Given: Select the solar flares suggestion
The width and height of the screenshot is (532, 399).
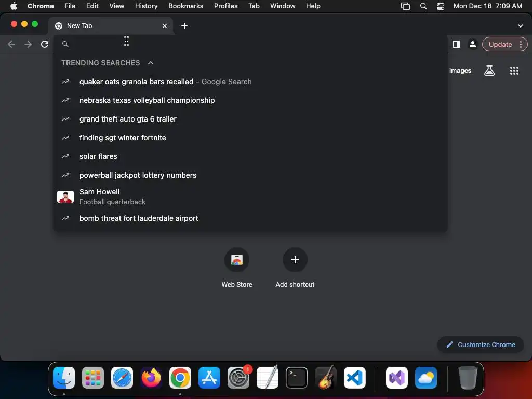Looking at the screenshot, I should (x=250, y=156).
